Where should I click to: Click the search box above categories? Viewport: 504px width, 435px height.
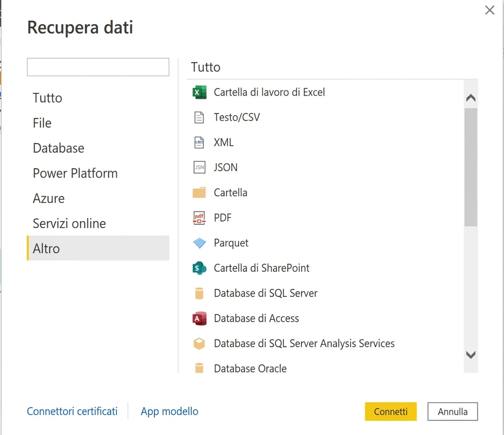tap(98, 67)
